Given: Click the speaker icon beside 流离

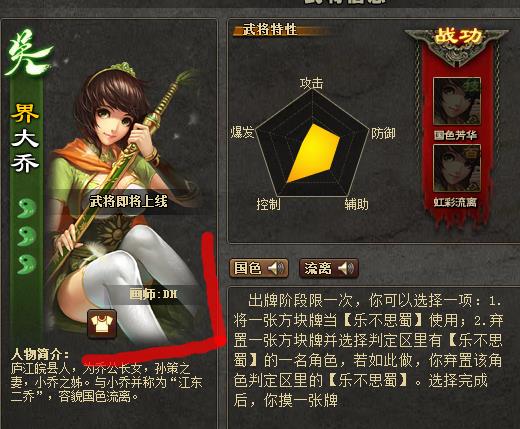Looking at the screenshot, I should click(x=346, y=268).
